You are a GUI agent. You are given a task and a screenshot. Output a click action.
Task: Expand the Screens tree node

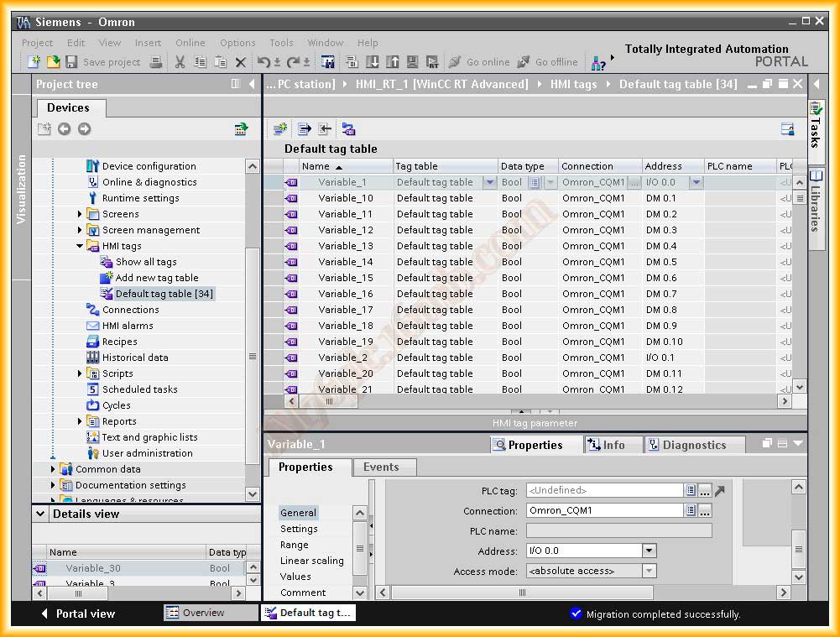coord(81,214)
